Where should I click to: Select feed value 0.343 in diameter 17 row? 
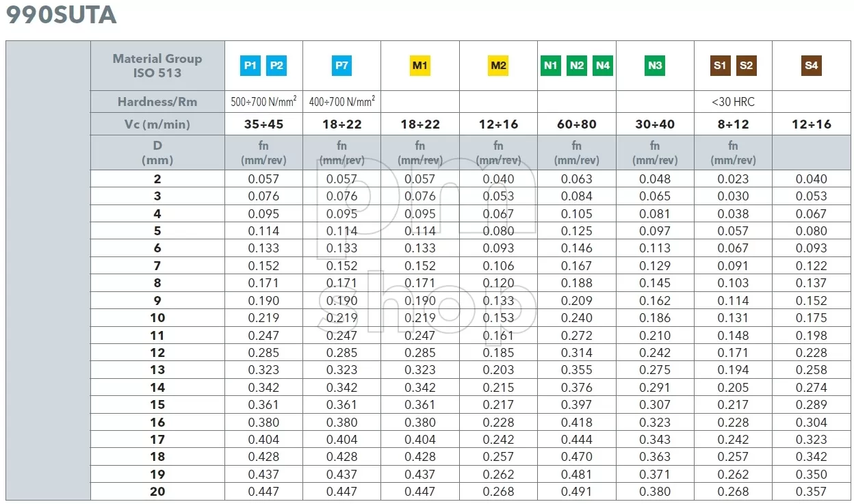[655, 440]
